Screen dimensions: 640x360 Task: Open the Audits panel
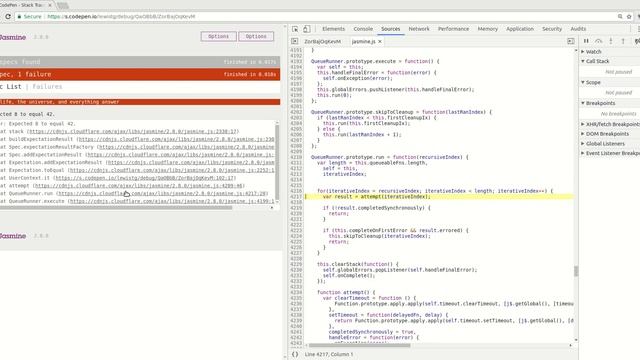pyautogui.click(x=578, y=29)
